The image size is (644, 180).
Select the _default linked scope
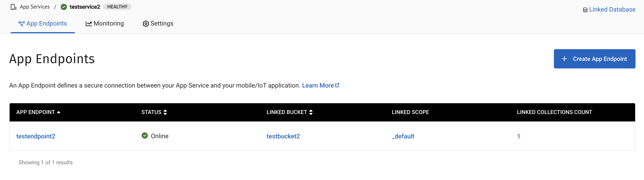click(x=403, y=136)
